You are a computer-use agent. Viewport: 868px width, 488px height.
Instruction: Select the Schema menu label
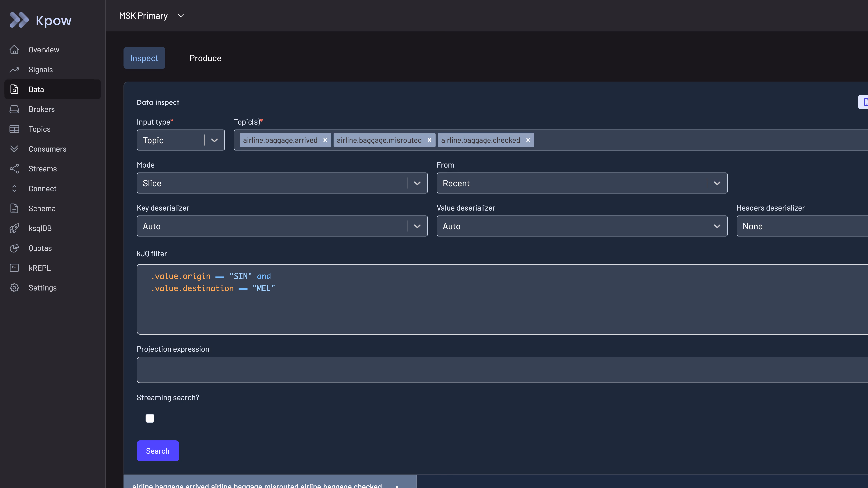point(42,209)
